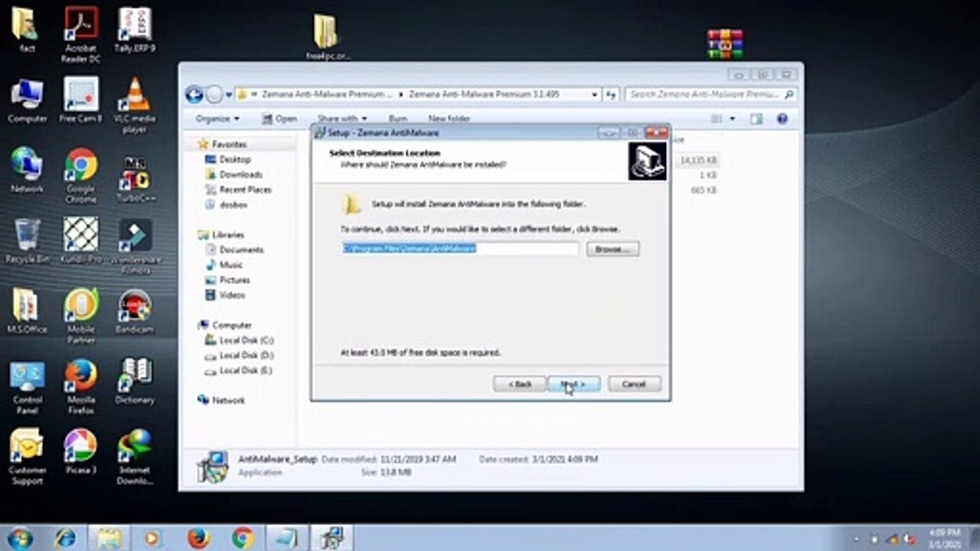
Task: Open Acrobat Reader DC desktop shortcut
Action: 81,34
